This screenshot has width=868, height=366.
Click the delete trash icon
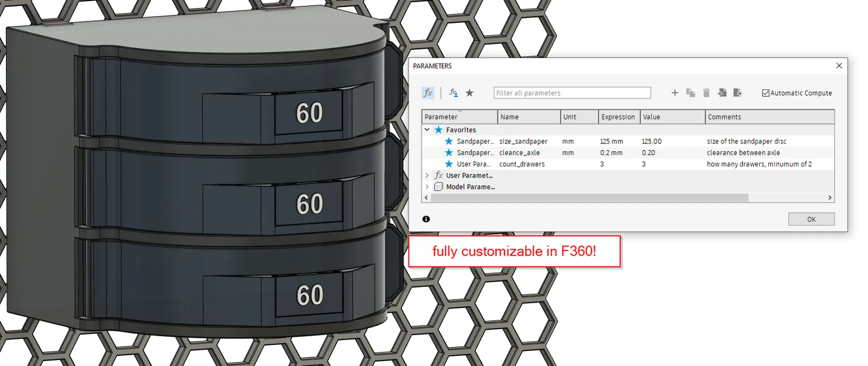point(706,93)
